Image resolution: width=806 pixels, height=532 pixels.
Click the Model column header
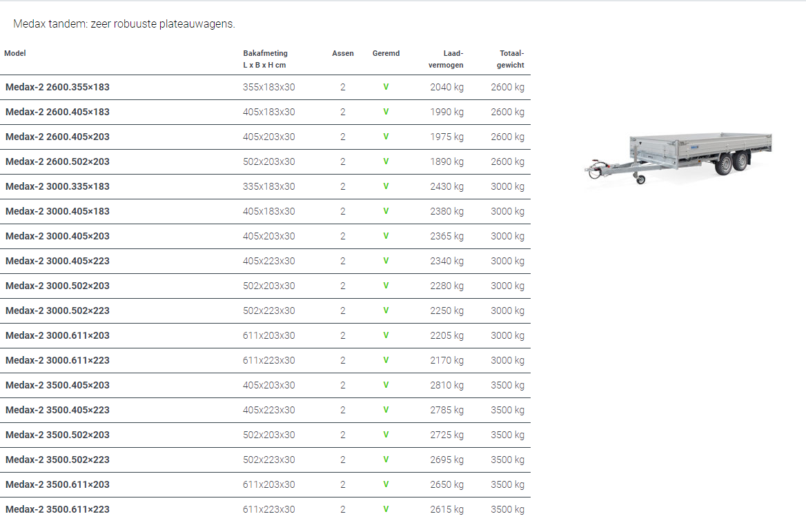pyautogui.click(x=15, y=53)
